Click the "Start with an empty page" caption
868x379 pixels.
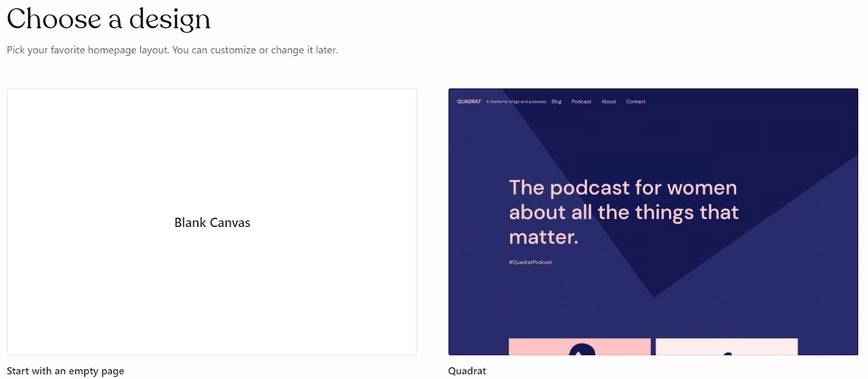point(65,371)
